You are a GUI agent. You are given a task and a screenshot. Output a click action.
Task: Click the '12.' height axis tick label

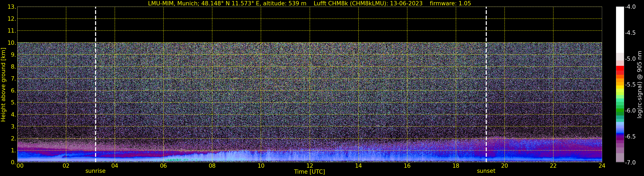12,19
